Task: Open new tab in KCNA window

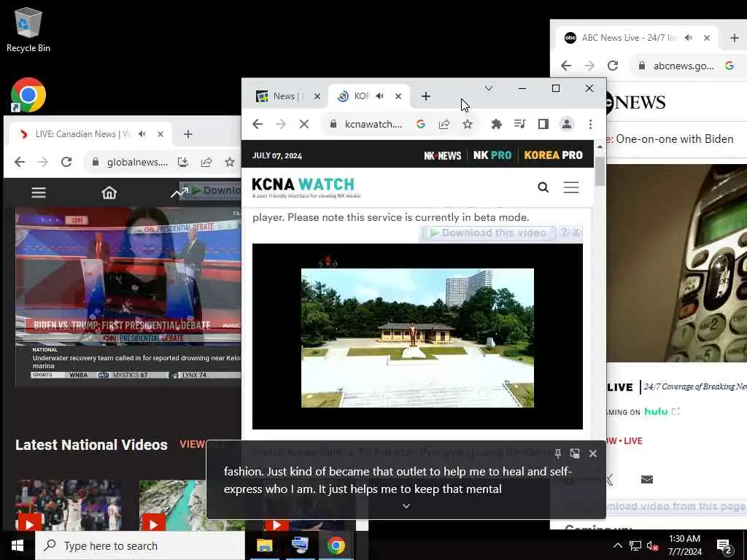Action: [426, 96]
